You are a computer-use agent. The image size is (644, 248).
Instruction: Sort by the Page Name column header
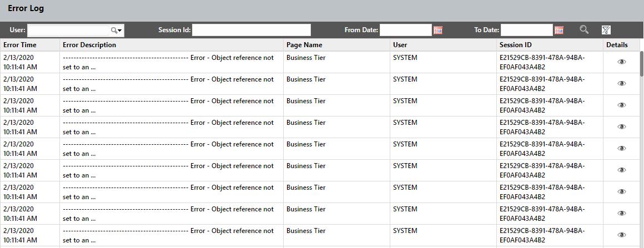[304, 45]
